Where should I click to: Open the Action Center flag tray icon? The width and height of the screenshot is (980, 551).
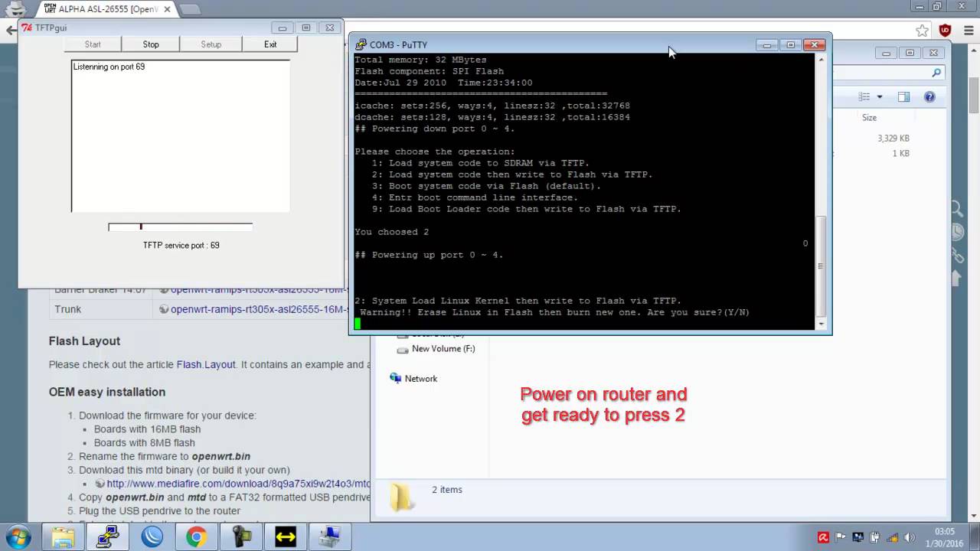click(x=841, y=537)
